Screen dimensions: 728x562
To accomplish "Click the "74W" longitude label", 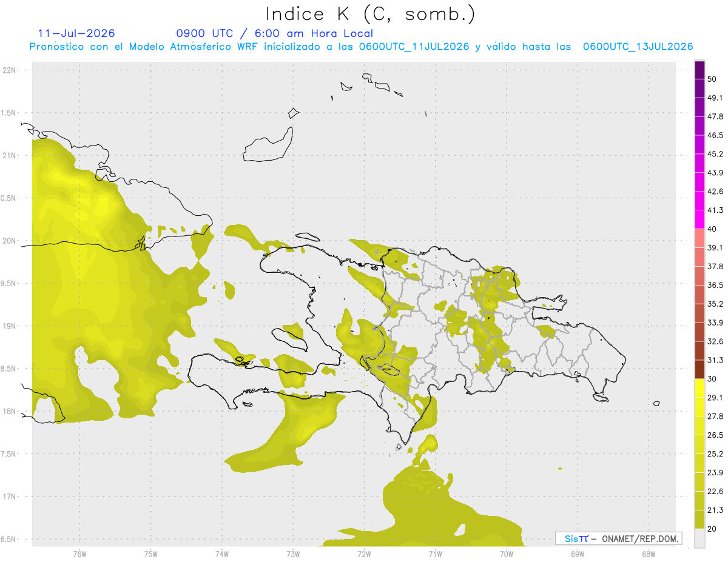I will 221,554.
